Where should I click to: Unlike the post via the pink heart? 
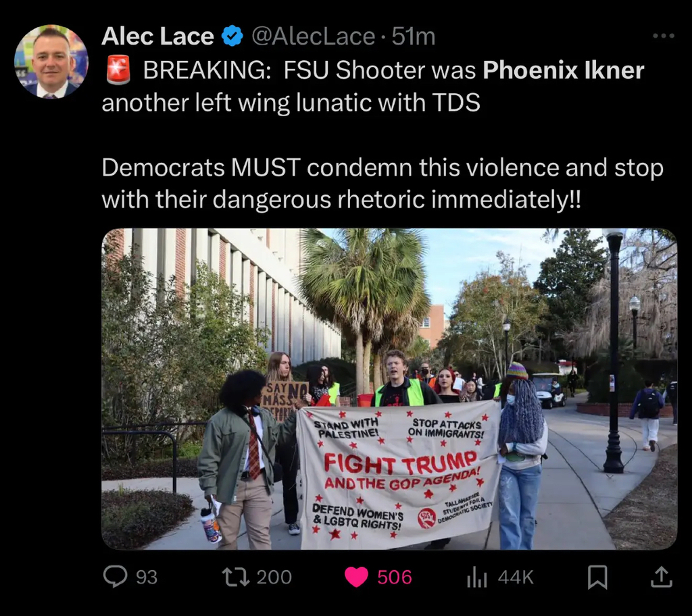pyautogui.click(x=356, y=577)
